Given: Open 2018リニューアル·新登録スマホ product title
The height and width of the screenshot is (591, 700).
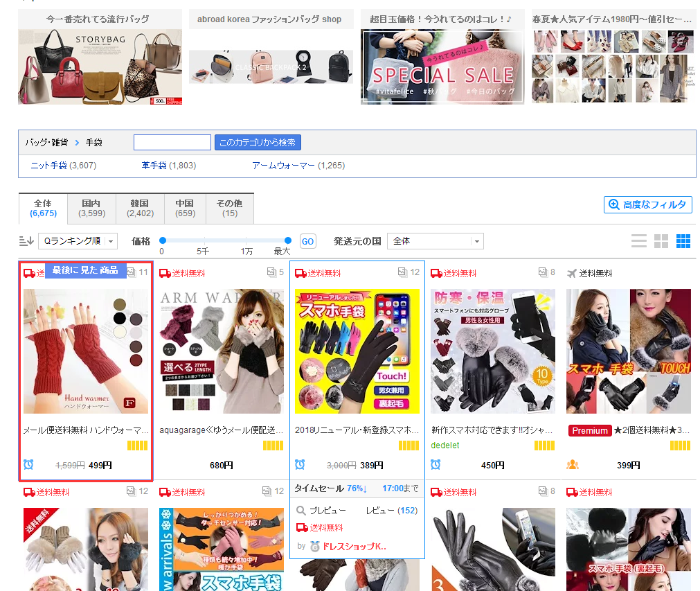Looking at the screenshot, I should click(357, 430).
